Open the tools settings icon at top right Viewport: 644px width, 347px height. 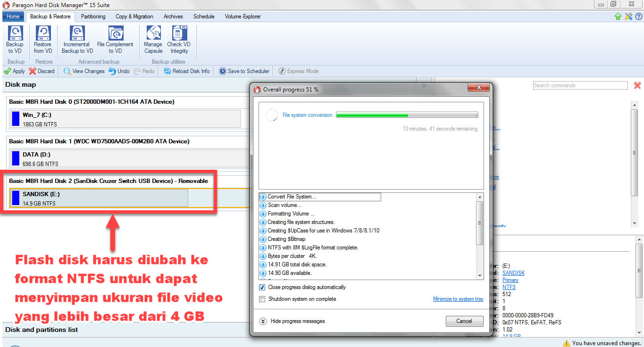tap(628, 17)
